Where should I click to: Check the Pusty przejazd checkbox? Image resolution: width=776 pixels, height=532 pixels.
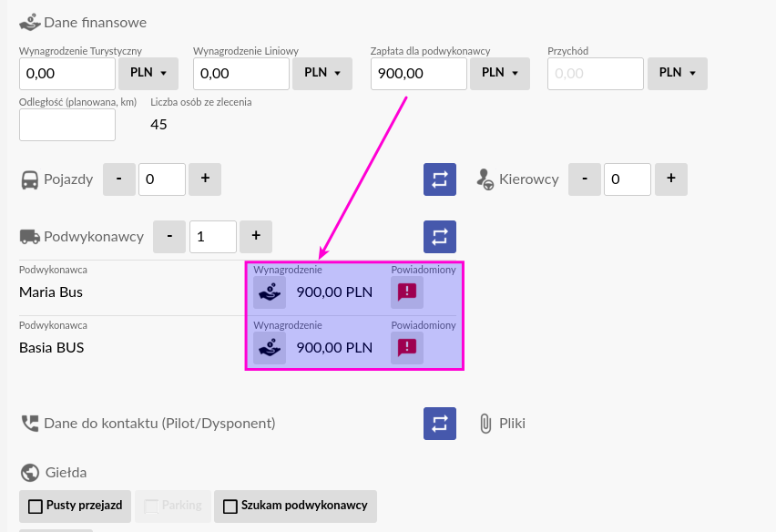(36, 506)
